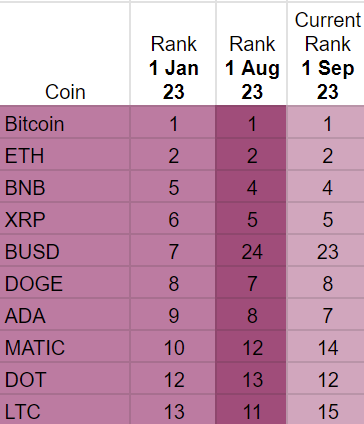Click the Rank 1 Jan 23 header

click(173, 53)
